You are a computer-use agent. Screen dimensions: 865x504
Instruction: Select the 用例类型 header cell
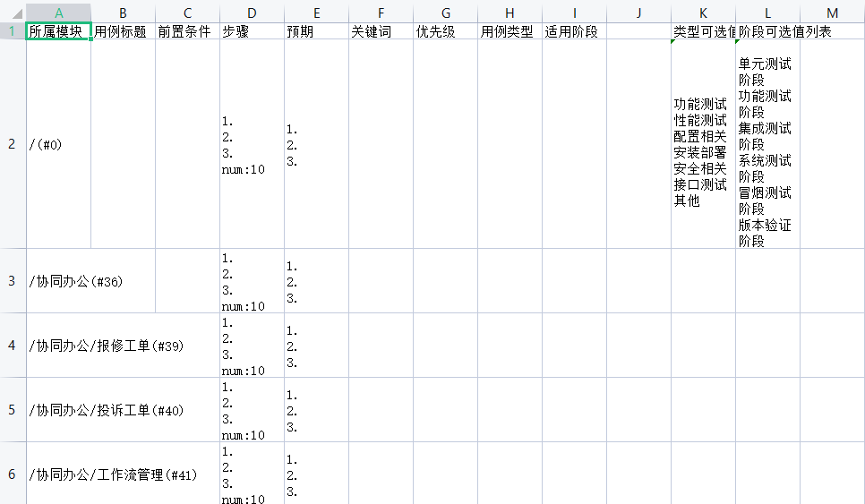click(x=510, y=31)
